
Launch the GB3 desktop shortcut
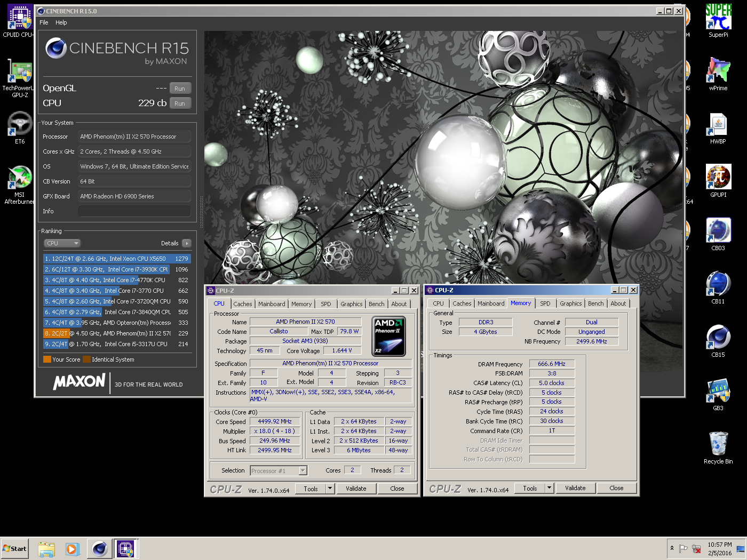click(x=718, y=395)
